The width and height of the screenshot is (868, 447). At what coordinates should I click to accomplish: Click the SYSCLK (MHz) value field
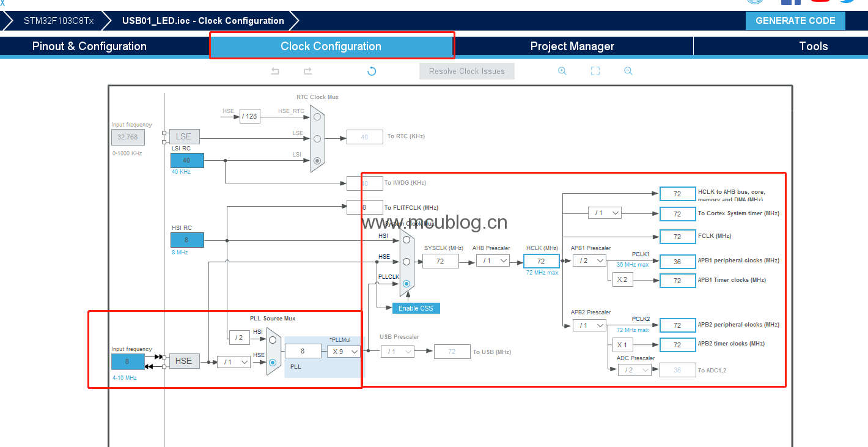441,261
